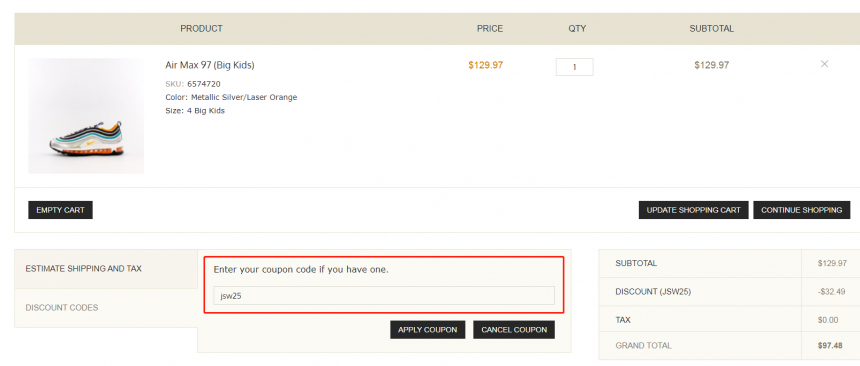This screenshot has height=366, width=860.
Task: Click 'Enter your coupon code' instruction text
Action: click(301, 269)
